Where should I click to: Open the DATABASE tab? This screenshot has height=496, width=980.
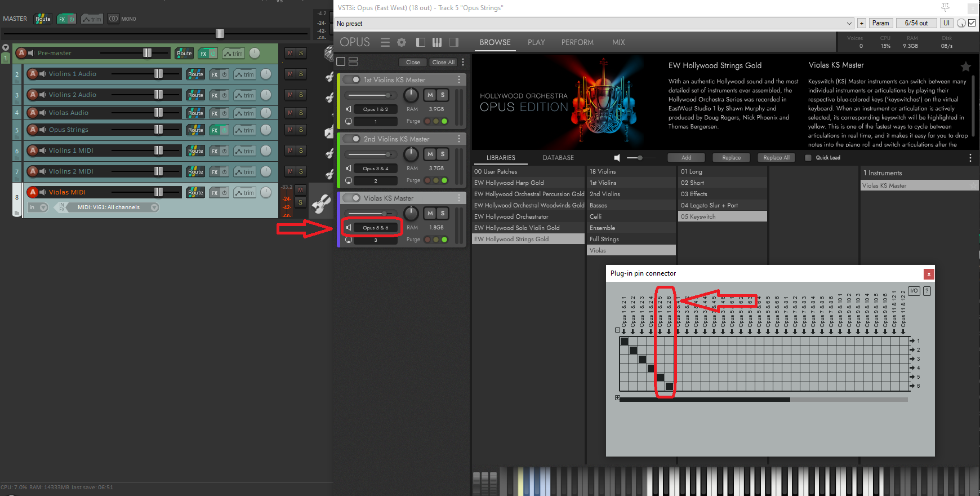coord(558,158)
